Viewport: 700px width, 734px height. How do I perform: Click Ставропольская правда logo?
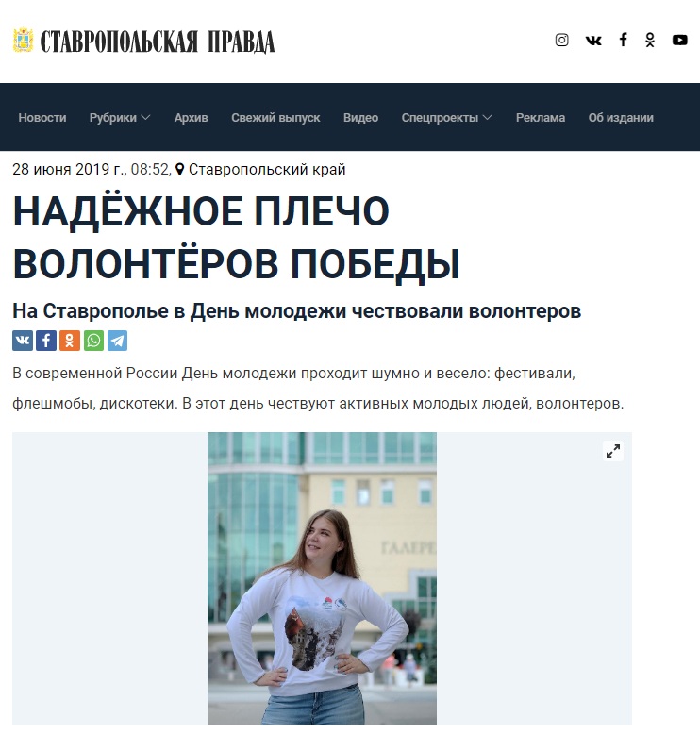tap(143, 41)
